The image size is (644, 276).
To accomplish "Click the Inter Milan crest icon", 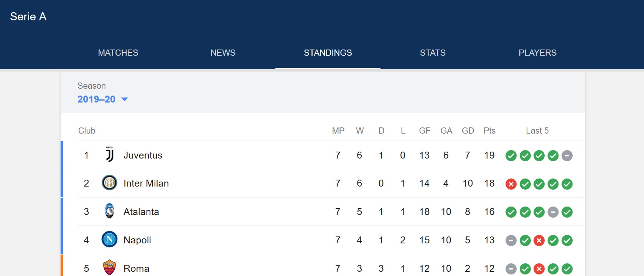I will point(109,183).
